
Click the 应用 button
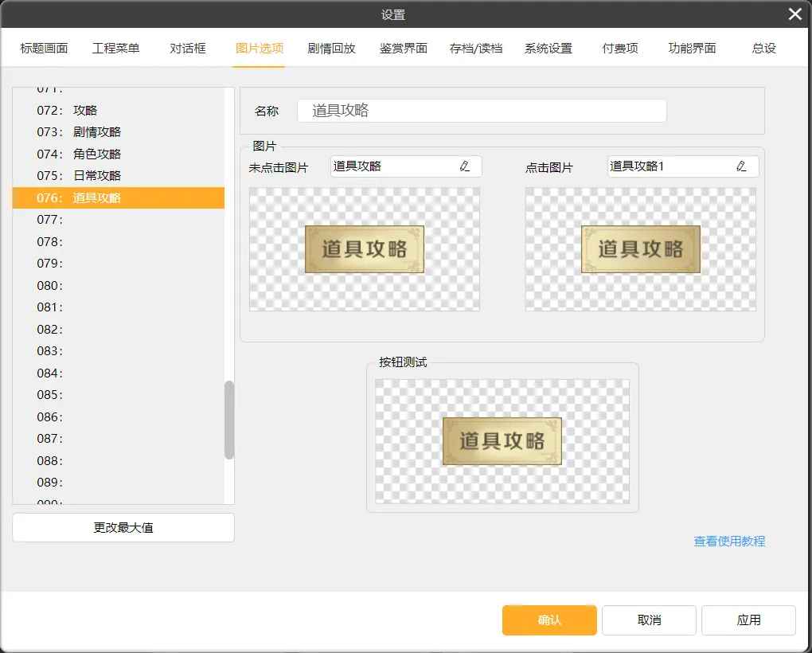pos(749,620)
